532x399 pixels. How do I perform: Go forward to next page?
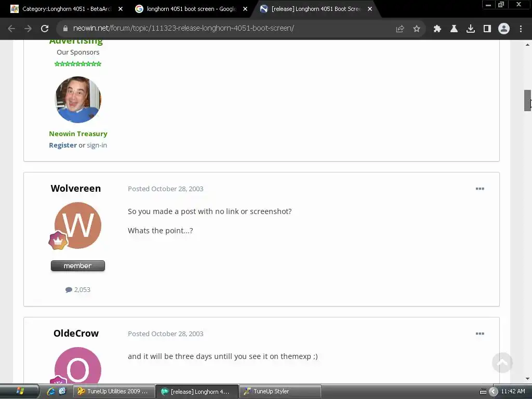pyautogui.click(x=28, y=29)
